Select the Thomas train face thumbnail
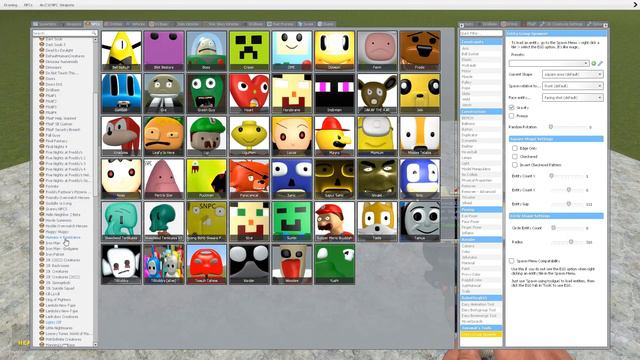Screen dimensions: 640x360 tap(420, 222)
